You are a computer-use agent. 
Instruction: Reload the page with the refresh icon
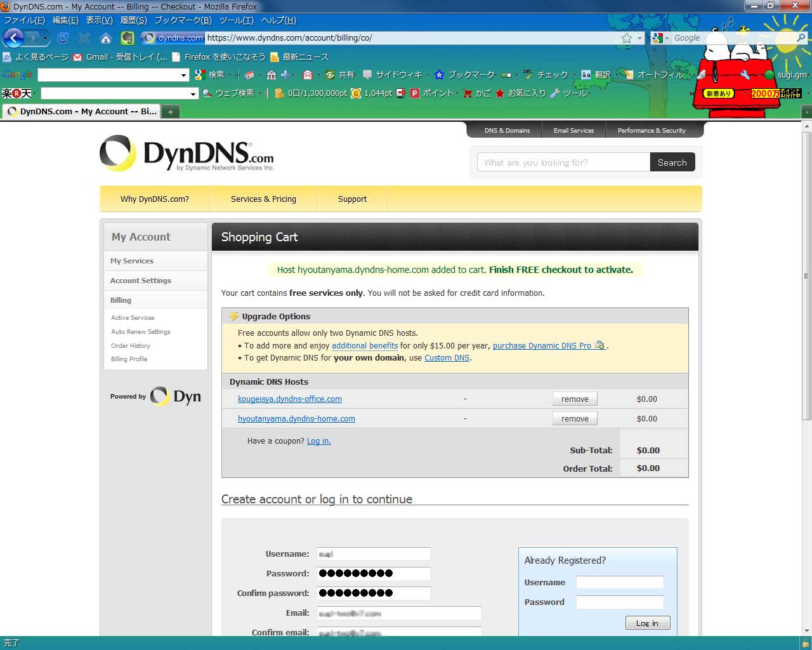pyautogui.click(x=63, y=38)
